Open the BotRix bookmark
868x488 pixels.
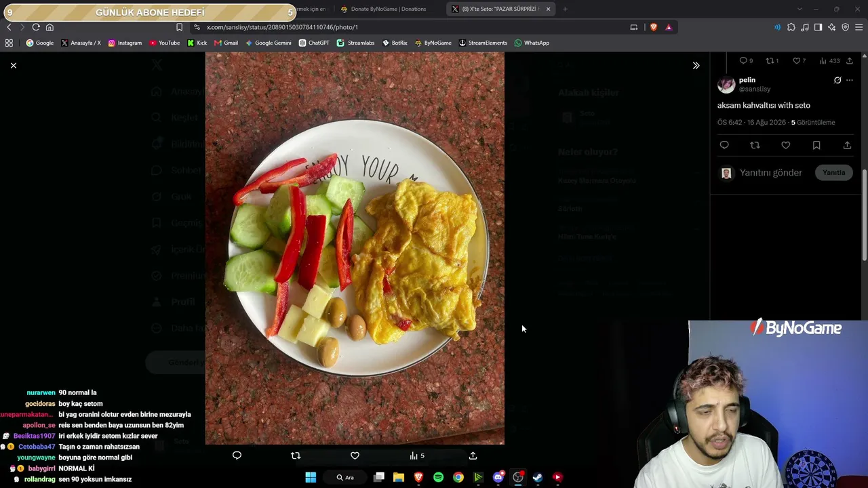coord(395,43)
